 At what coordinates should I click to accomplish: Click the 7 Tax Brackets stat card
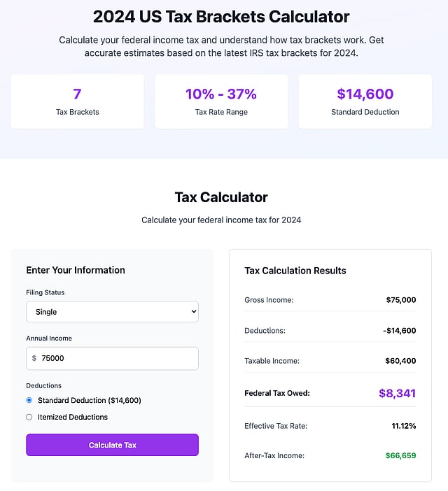(78, 101)
